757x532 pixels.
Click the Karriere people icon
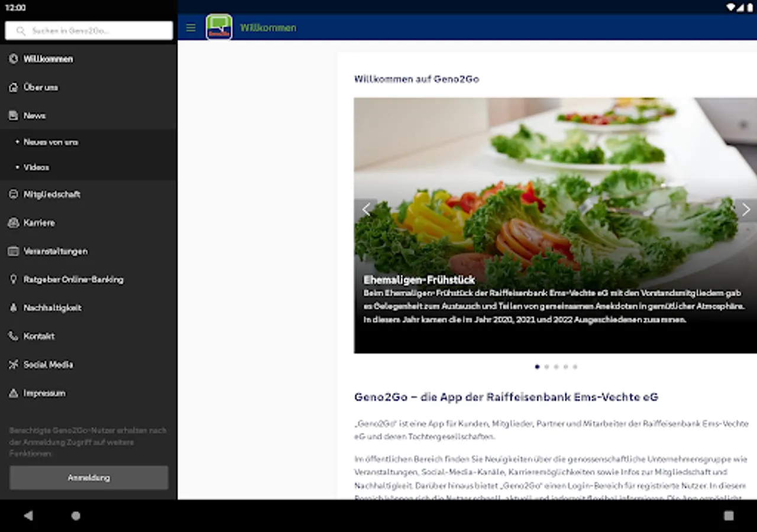(14, 223)
